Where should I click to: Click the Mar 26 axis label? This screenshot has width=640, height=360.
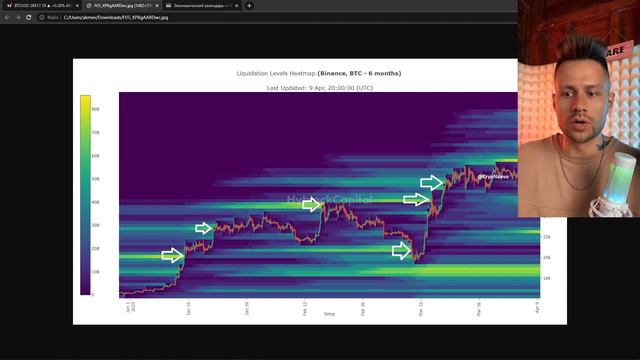pos(479,309)
